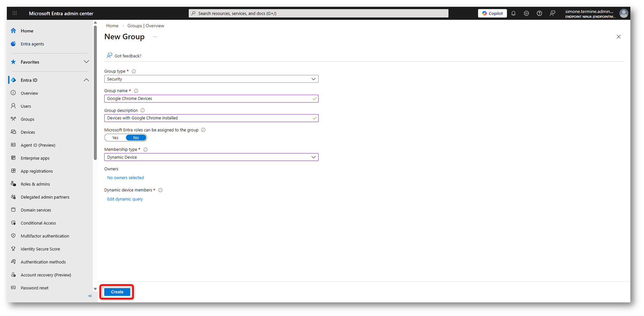Set Entra roles toggle to Yes
The image size is (644, 316).
tap(115, 138)
